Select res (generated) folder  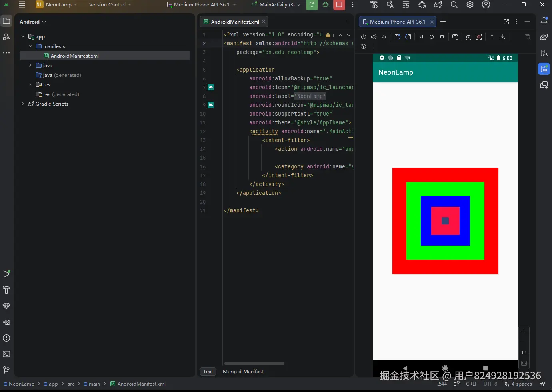click(58, 94)
